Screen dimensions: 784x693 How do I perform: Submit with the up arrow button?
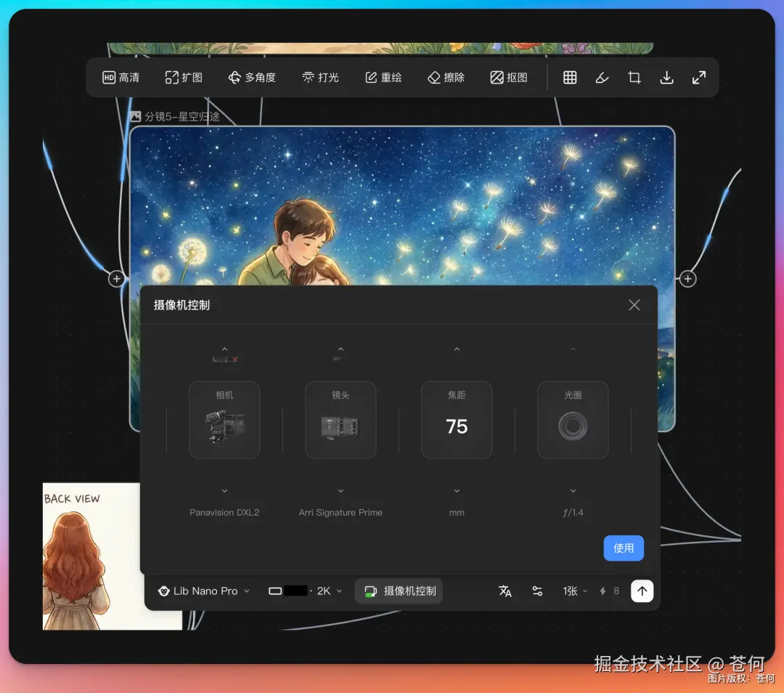click(642, 591)
